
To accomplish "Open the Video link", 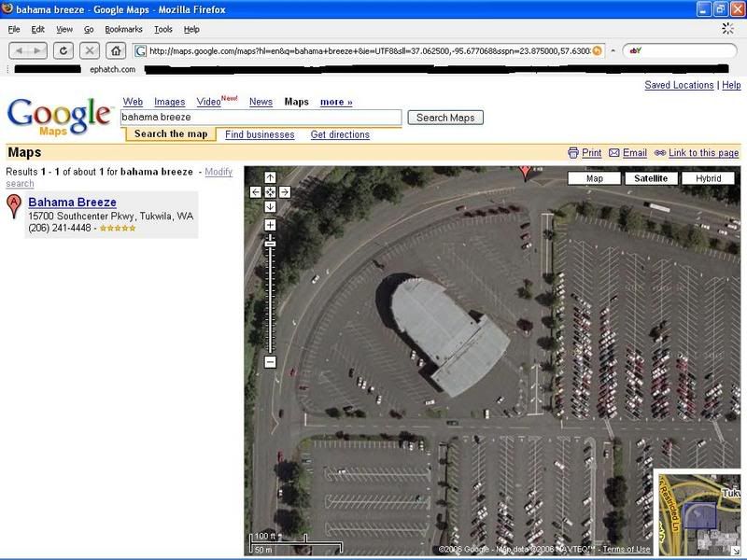I will point(208,102).
